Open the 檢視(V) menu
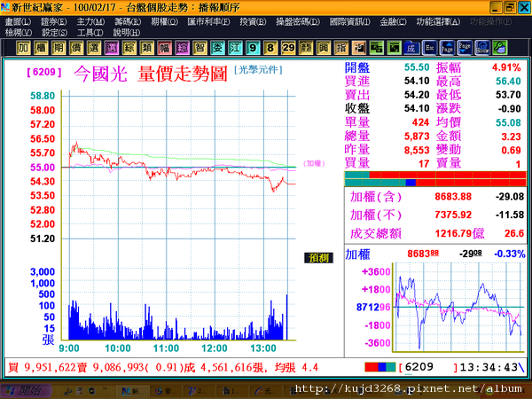Image resolution: width=532 pixels, height=399 pixels. pos(19,33)
